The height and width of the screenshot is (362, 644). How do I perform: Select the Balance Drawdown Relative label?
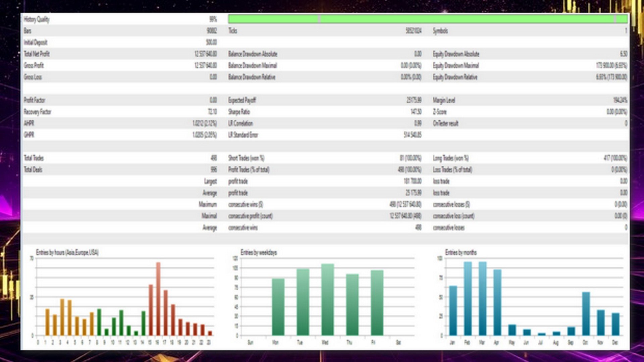(x=252, y=77)
